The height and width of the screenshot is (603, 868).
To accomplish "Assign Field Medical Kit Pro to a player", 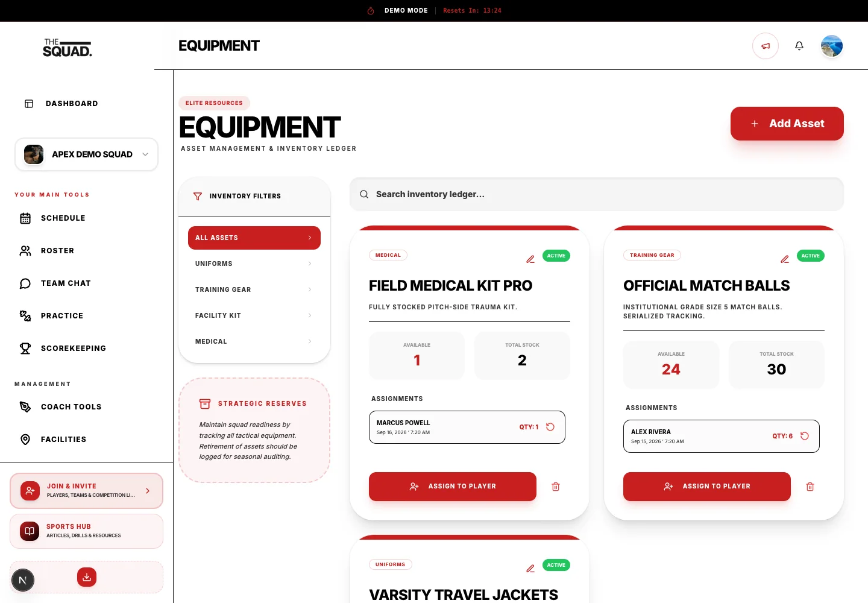I will tap(453, 487).
